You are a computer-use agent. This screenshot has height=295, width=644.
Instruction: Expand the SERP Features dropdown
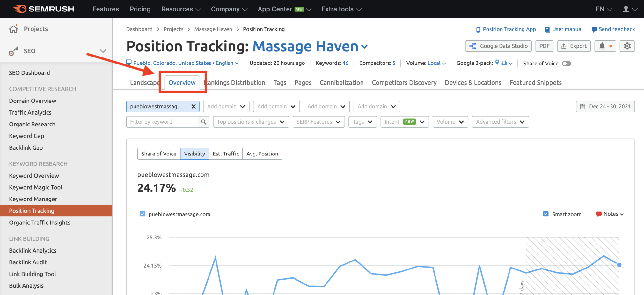tap(318, 122)
